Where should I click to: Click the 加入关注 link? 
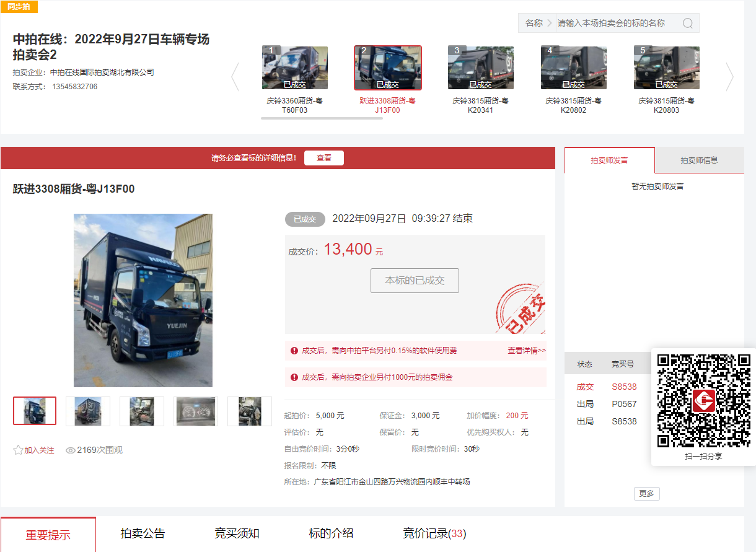(x=39, y=450)
